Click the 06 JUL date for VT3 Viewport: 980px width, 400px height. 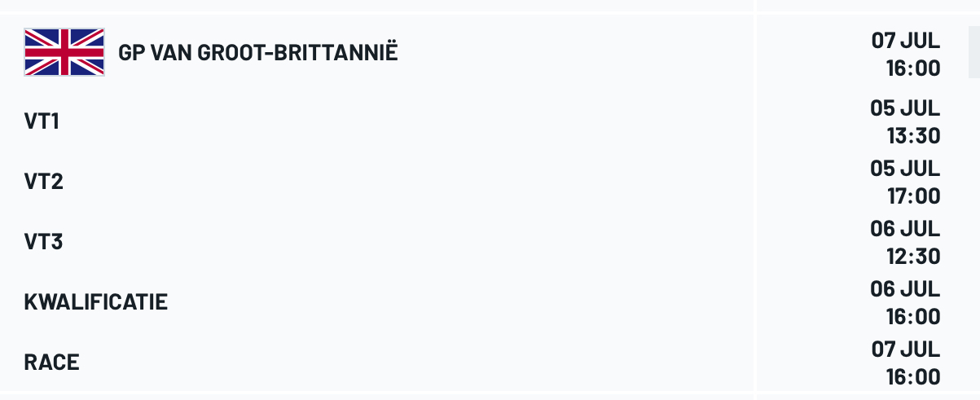(x=905, y=229)
